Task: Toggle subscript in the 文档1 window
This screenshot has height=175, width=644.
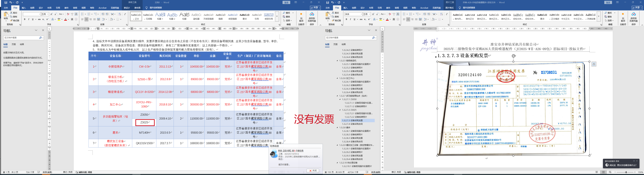Action: (43, 19)
